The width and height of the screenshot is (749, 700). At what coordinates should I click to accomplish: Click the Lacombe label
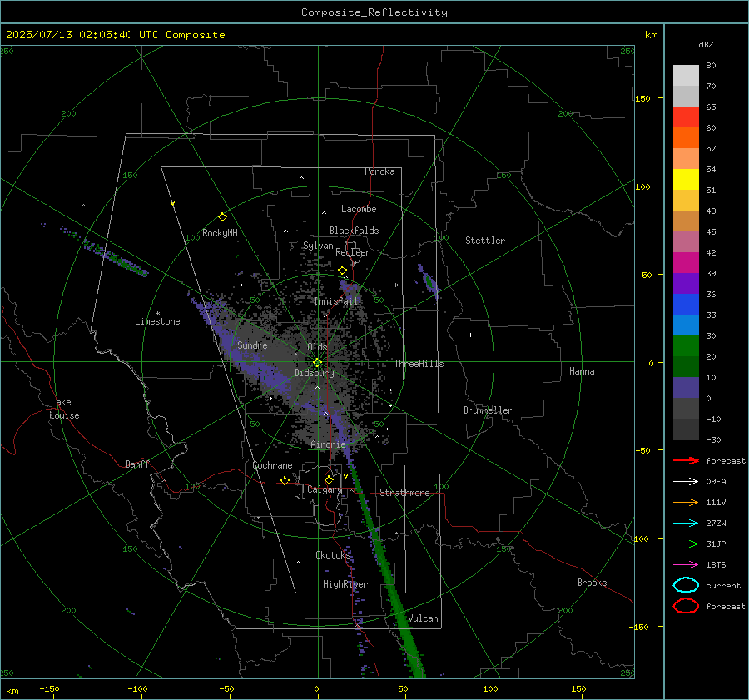[x=359, y=209]
